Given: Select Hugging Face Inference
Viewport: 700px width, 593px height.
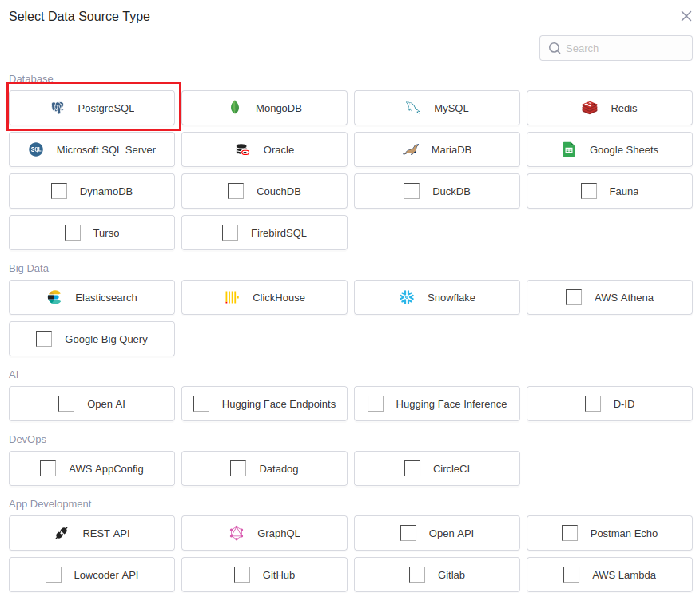Looking at the screenshot, I should click(437, 404).
